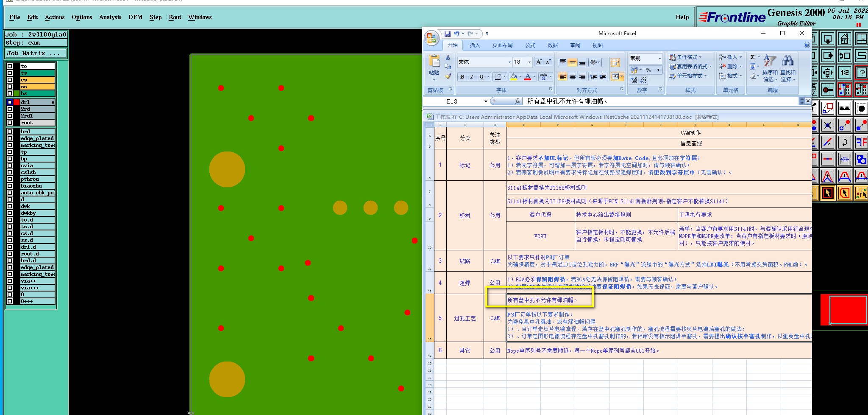Toggle checkbox for layer 'rout'
Screen dimensions: 868x415
[x=10, y=123]
